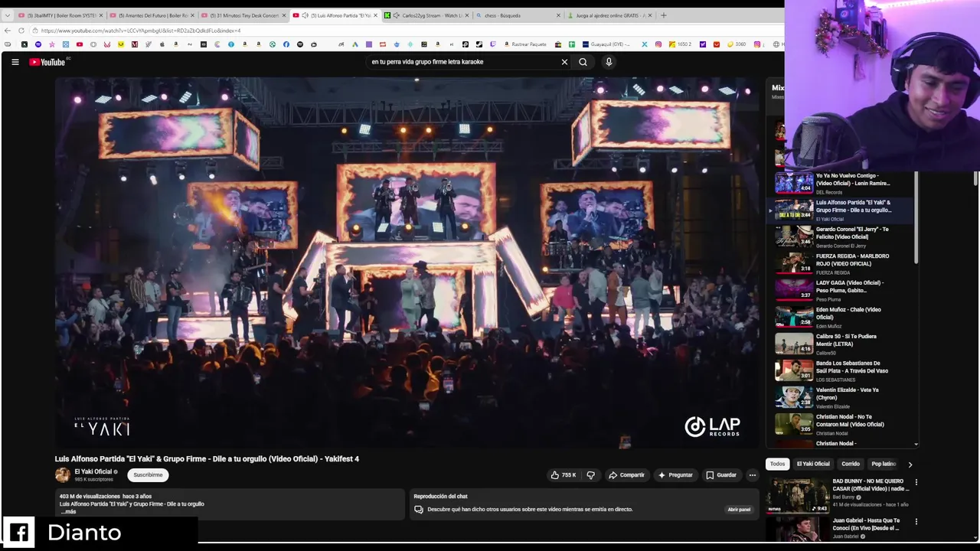Dislike the video with thumbs down
The width and height of the screenshot is (980, 551).
point(590,475)
